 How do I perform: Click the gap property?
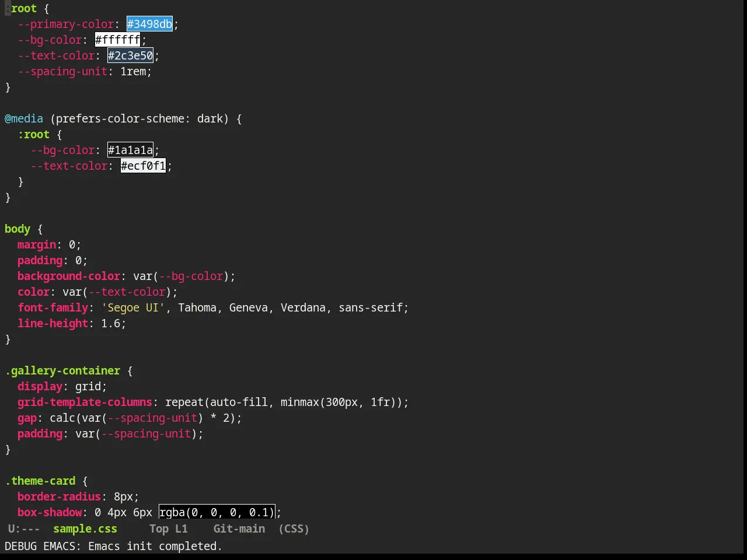pos(27,418)
